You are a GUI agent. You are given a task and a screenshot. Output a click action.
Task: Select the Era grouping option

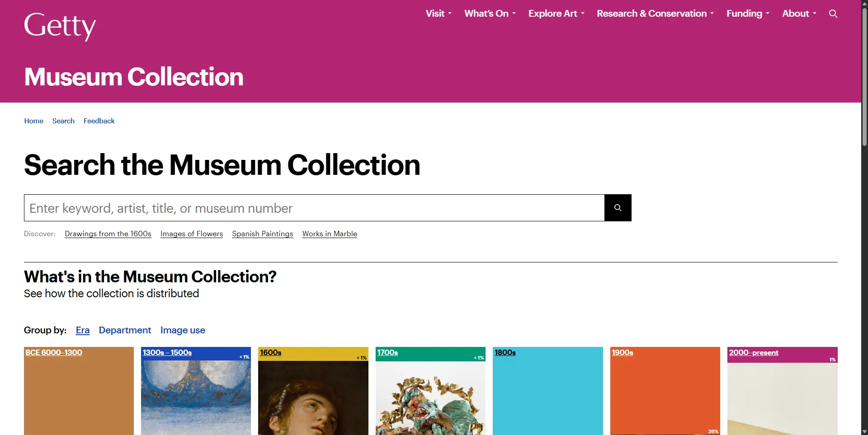pyautogui.click(x=82, y=330)
